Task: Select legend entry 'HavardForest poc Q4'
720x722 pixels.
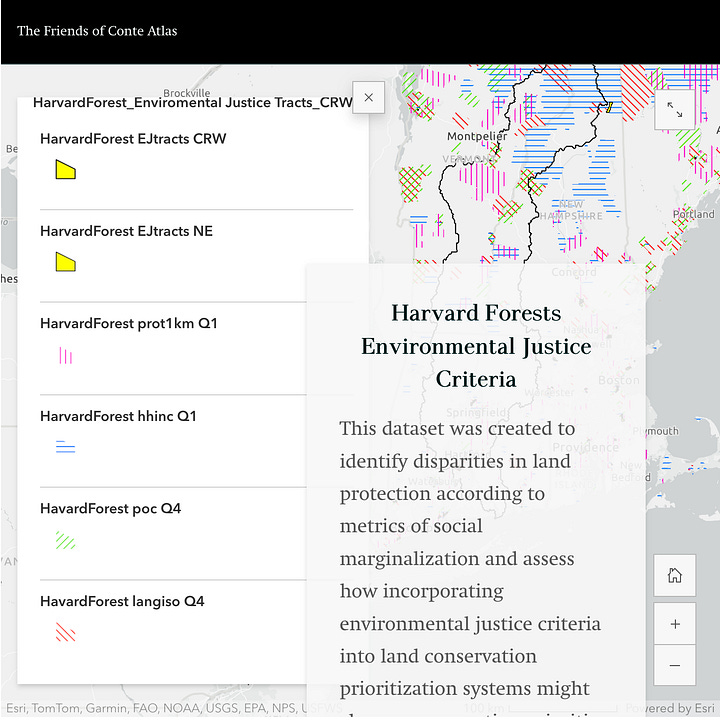Action: [x=110, y=508]
